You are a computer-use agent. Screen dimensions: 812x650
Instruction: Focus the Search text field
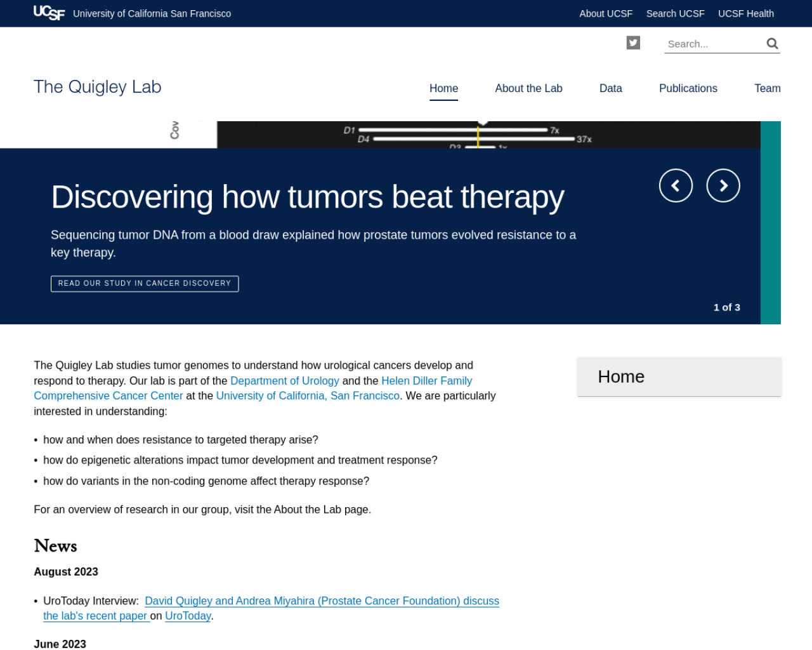point(714,44)
